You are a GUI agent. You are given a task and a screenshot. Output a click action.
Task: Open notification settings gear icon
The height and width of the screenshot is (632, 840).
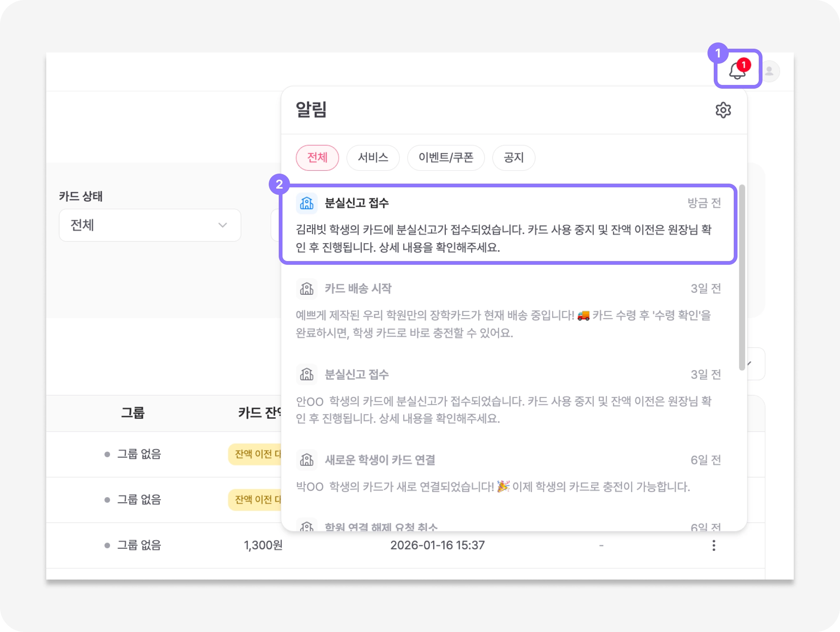click(x=723, y=110)
